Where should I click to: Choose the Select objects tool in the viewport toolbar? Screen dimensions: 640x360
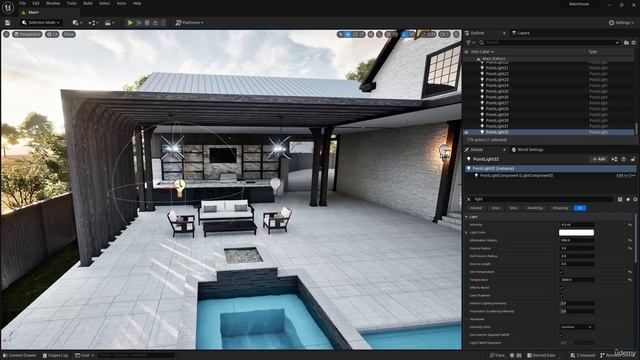point(340,34)
